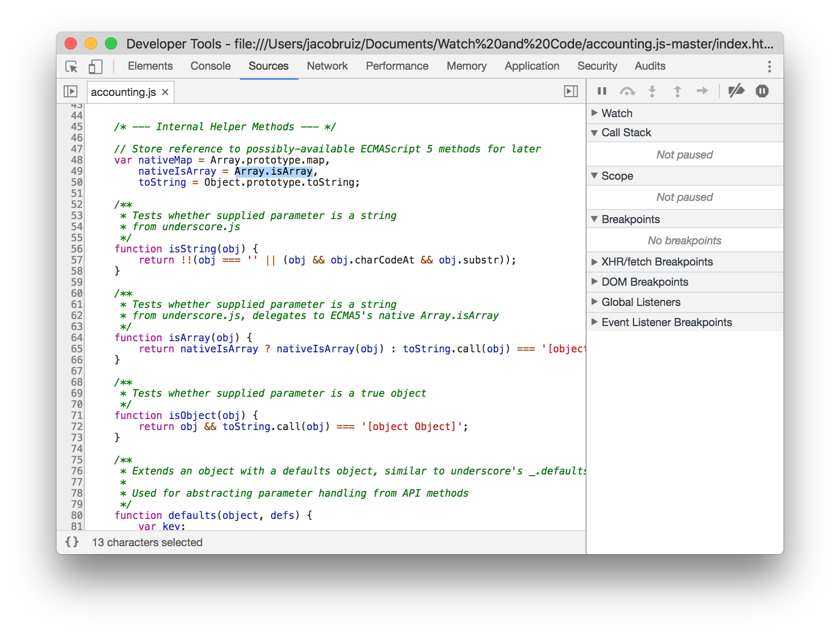The image size is (840, 635).
Task: Toggle Deactivate breakpoints icon
Action: point(737,91)
